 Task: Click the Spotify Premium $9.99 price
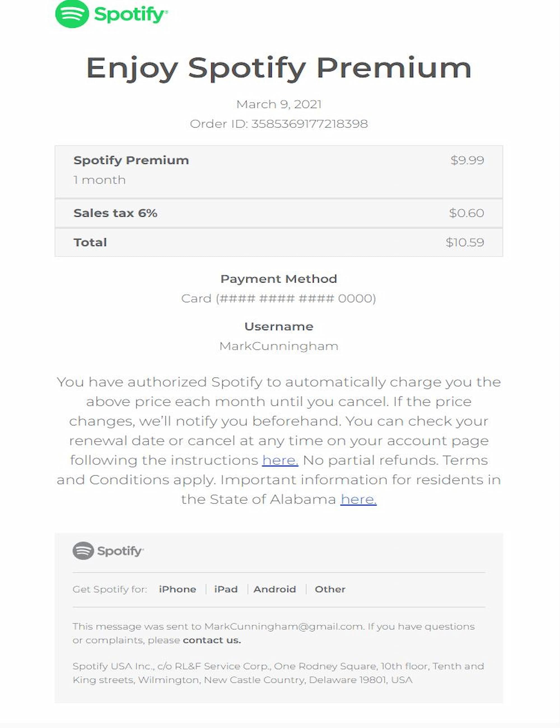[467, 160]
